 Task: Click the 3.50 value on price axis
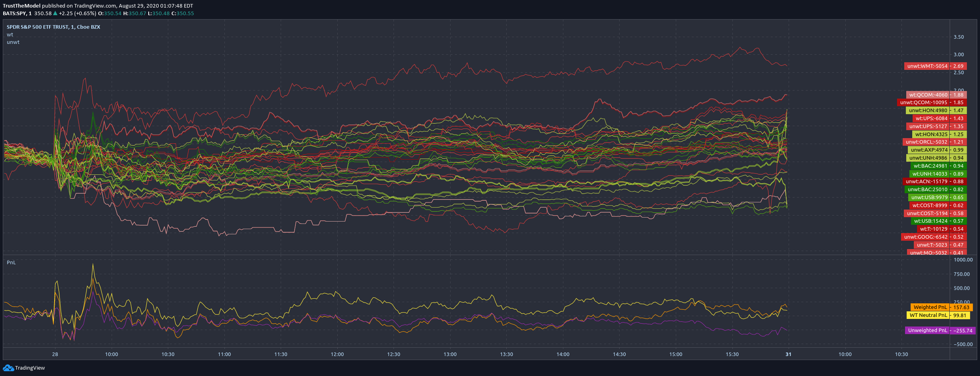pos(958,37)
